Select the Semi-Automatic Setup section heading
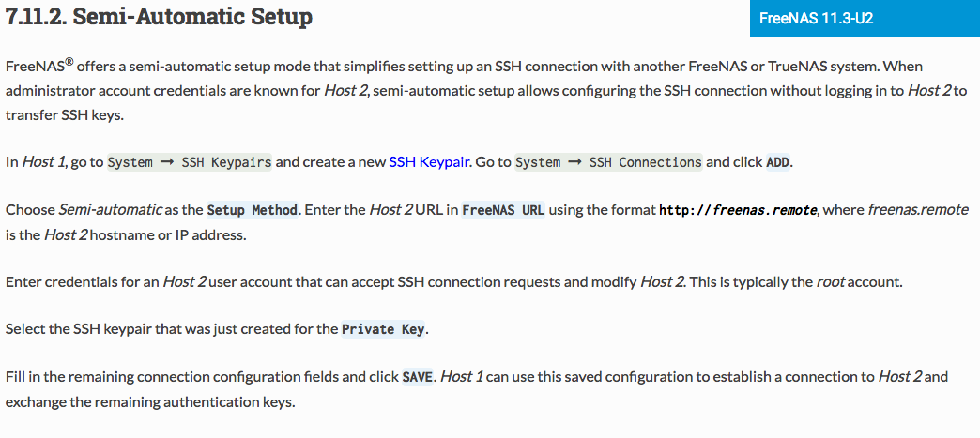 click(x=159, y=17)
